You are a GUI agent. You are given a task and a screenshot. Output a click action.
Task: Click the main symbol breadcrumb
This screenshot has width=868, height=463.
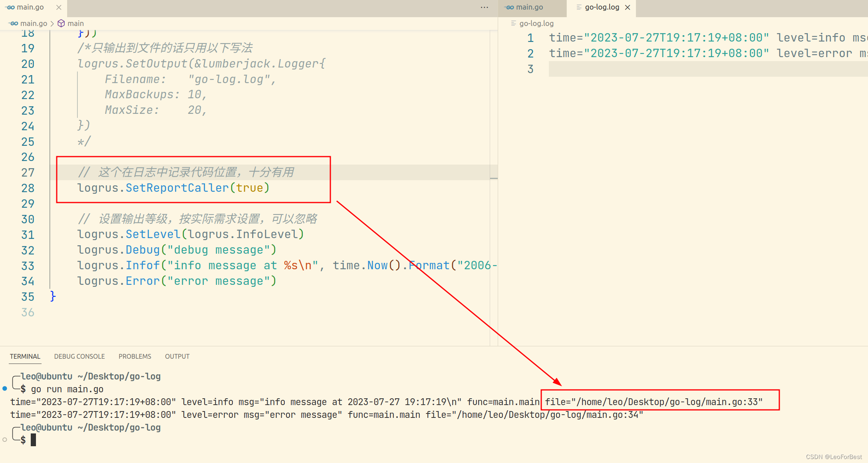(75, 24)
